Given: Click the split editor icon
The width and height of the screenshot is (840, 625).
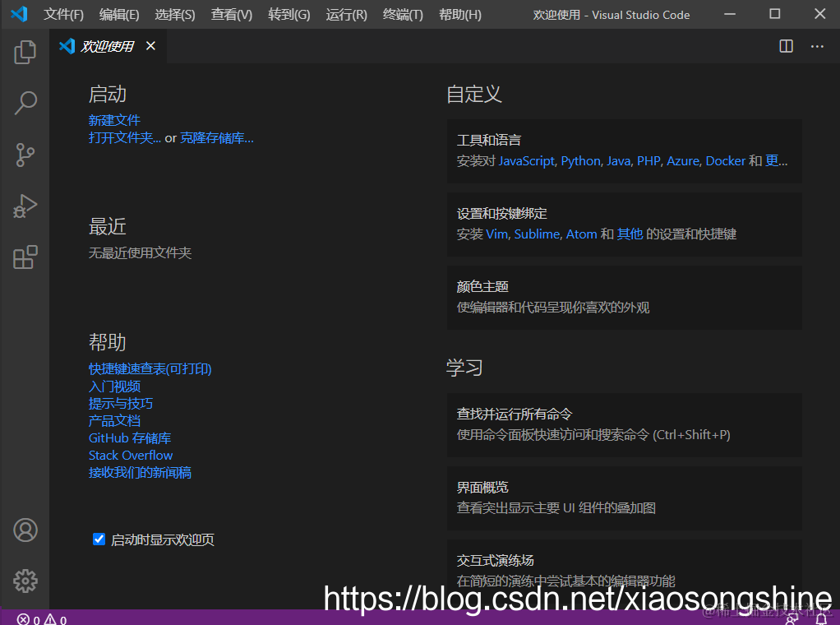Looking at the screenshot, I should coord(786,46).
